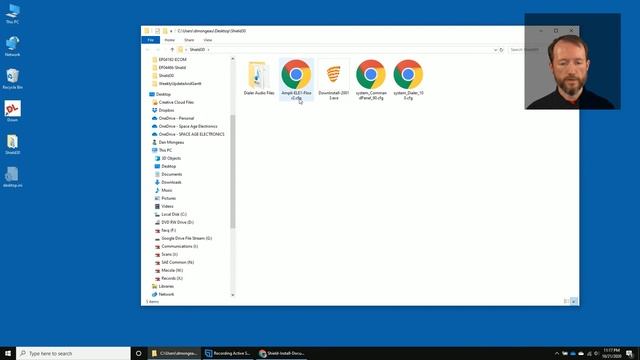The height and width of the screenshot is (360, 640).
Task: Select Local Disk (C:) drive
Action: pos(174,214)
